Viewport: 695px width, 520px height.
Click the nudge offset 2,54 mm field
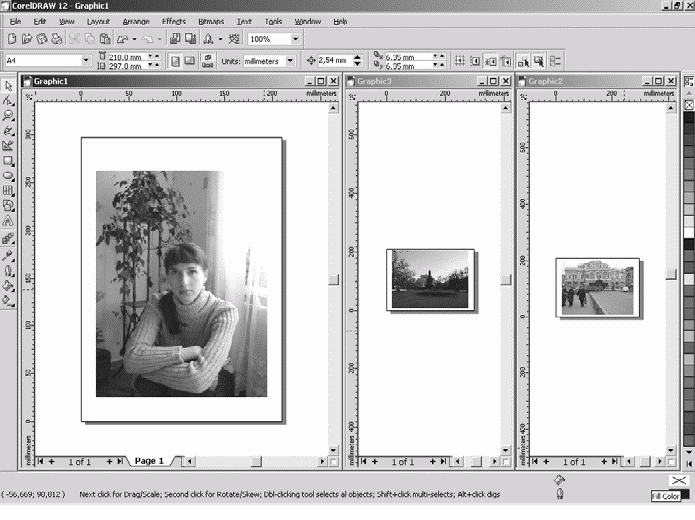tap(337, 61)
